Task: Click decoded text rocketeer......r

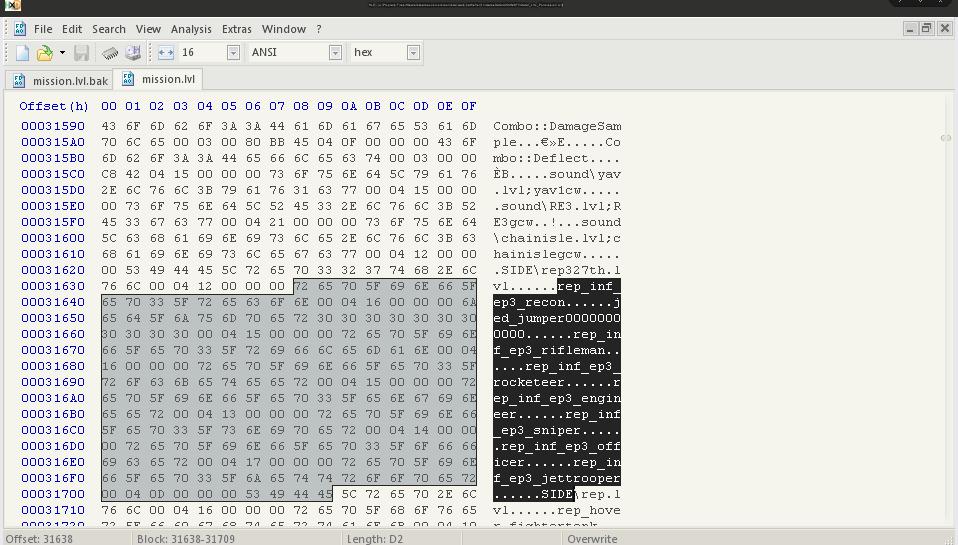Action: [x=557, y=382]
